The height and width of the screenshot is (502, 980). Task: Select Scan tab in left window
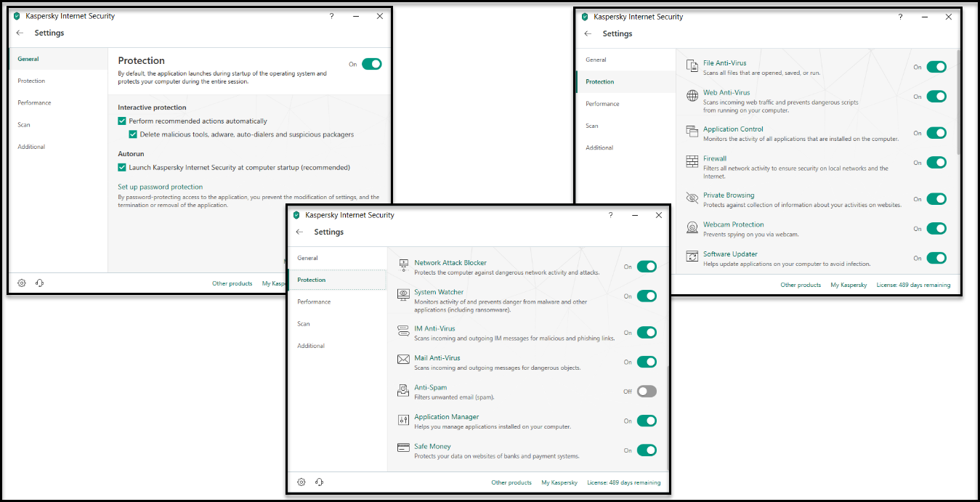[x=58, y=124]
